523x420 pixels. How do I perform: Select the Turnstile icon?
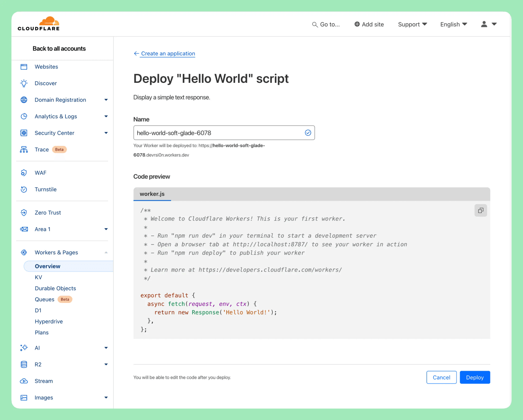[24, 189]
